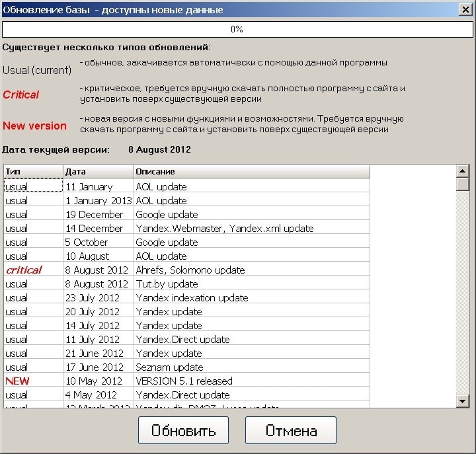476x454 pixels.
Task: Click the Обновить button
Action: (x=183, y=431)
